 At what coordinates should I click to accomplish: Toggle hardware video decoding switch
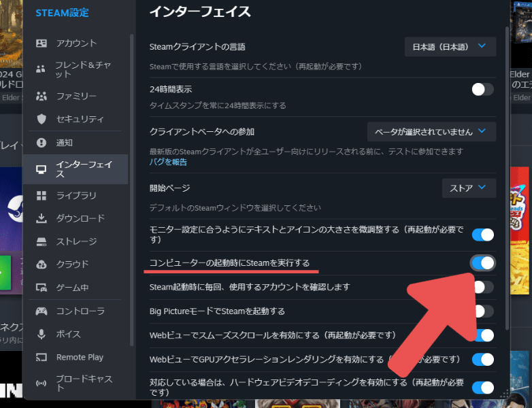pyautogui.click(x=482, y=388)
